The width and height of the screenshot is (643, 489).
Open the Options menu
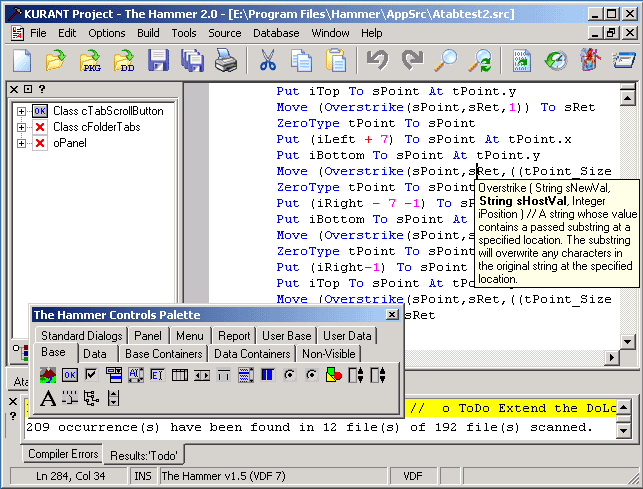(107, 33)
